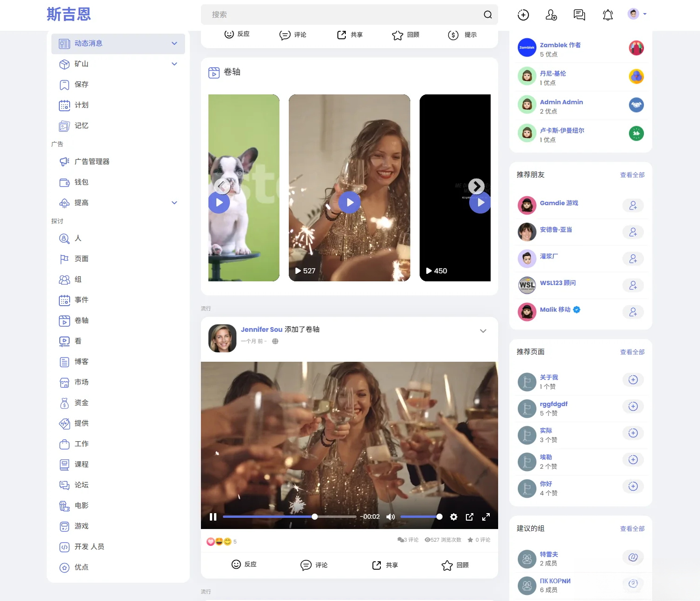Click 查看全部 next to 推荐朋友
This screenshot has width=700, height=601.
[632, 174]
